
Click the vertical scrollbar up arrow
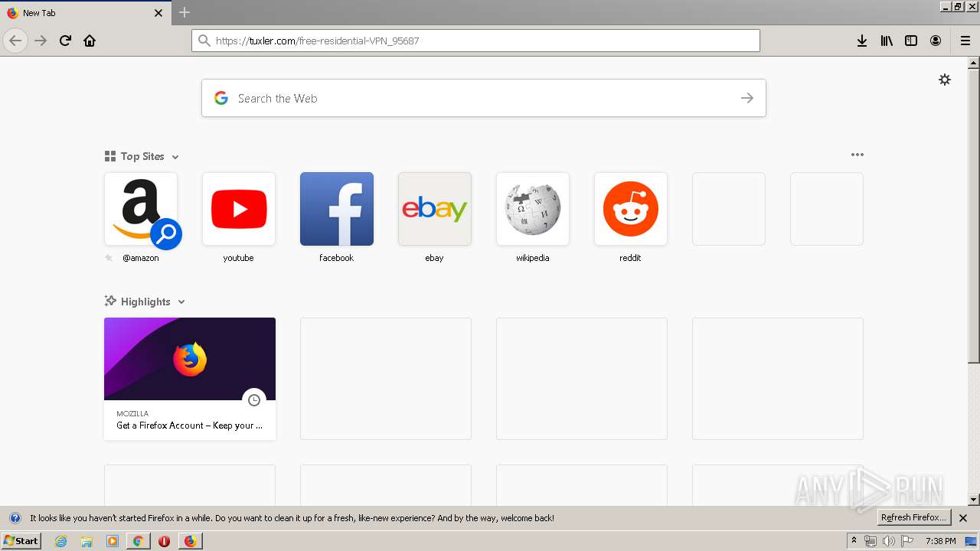tap(973, 64)
